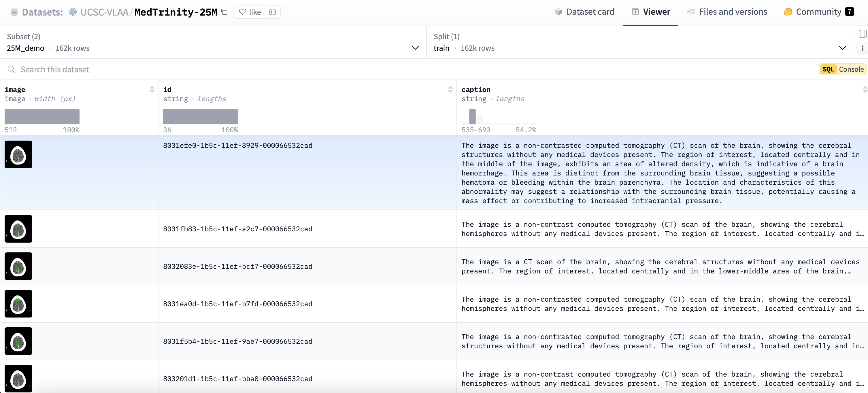Open the Community tab
Screen dimensions: 868x393
click(818, 12)
